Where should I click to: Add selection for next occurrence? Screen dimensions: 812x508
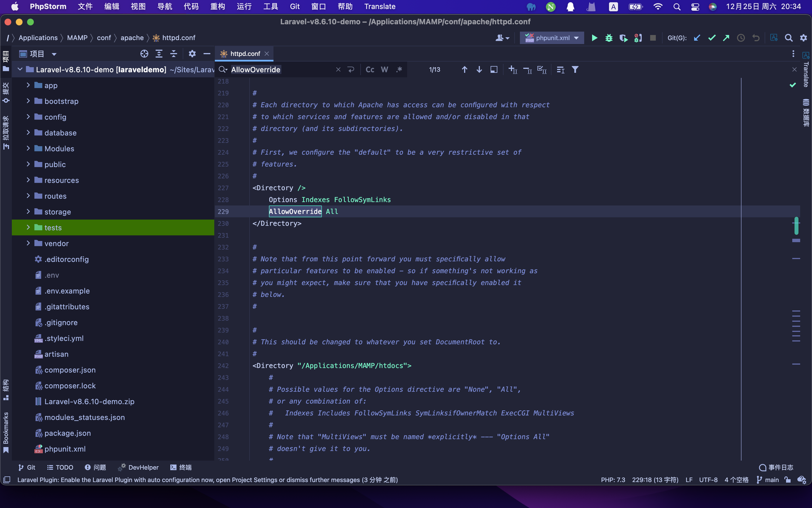512,69
